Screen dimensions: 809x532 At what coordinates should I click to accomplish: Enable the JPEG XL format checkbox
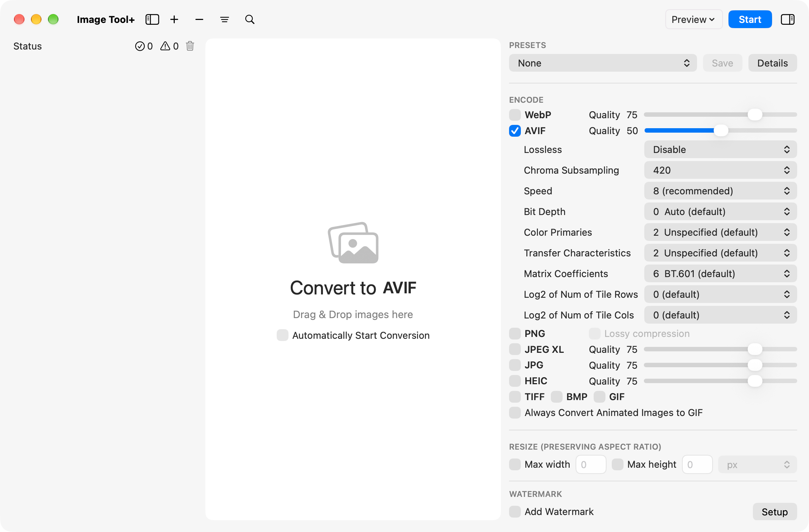[x=515, y=349]
